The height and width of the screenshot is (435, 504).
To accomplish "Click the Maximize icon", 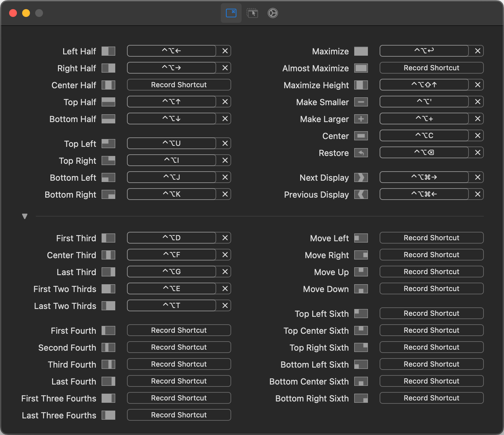I will click(361, 51).
